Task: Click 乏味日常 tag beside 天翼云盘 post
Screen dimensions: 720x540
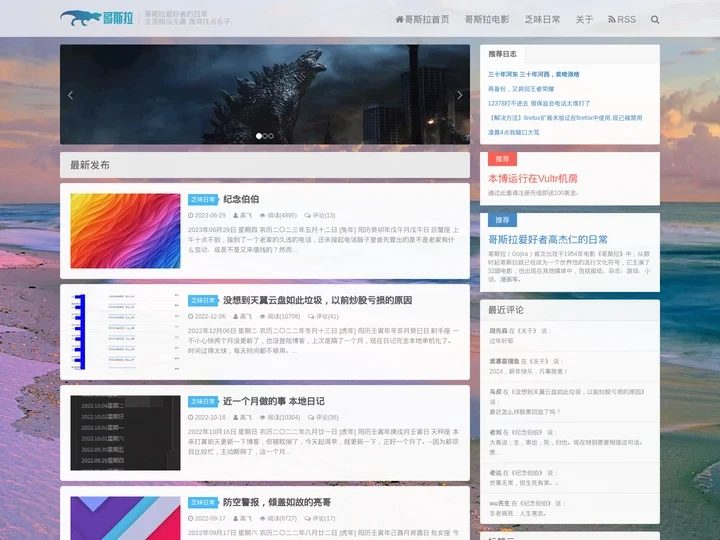Action: 202,300
